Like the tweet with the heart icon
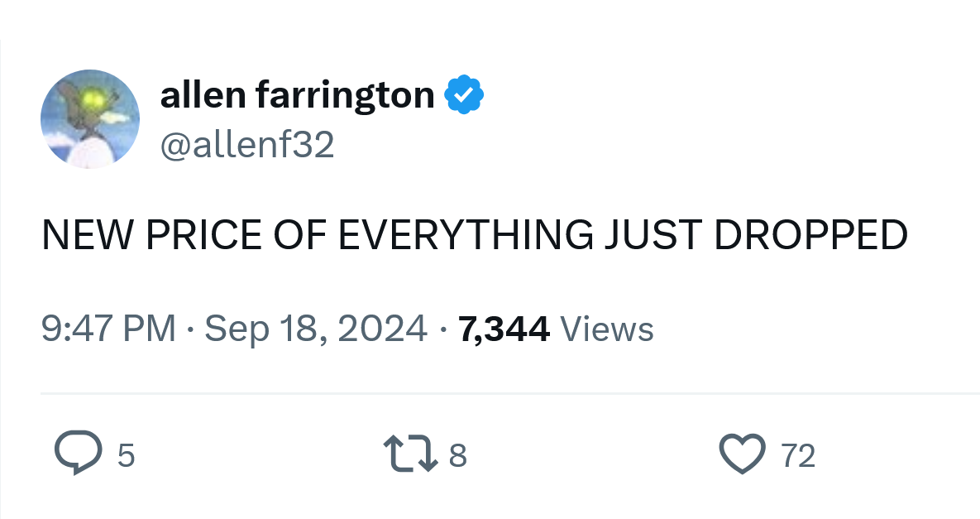This screenshot has width=980, height=519. tap(741, 454)
